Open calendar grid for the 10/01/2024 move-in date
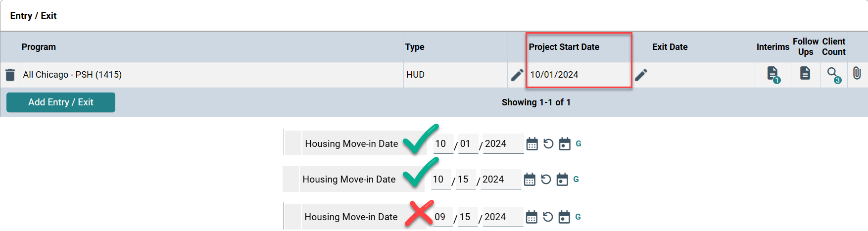This screenshot has height=231, width=868. [x=532, y=144]
